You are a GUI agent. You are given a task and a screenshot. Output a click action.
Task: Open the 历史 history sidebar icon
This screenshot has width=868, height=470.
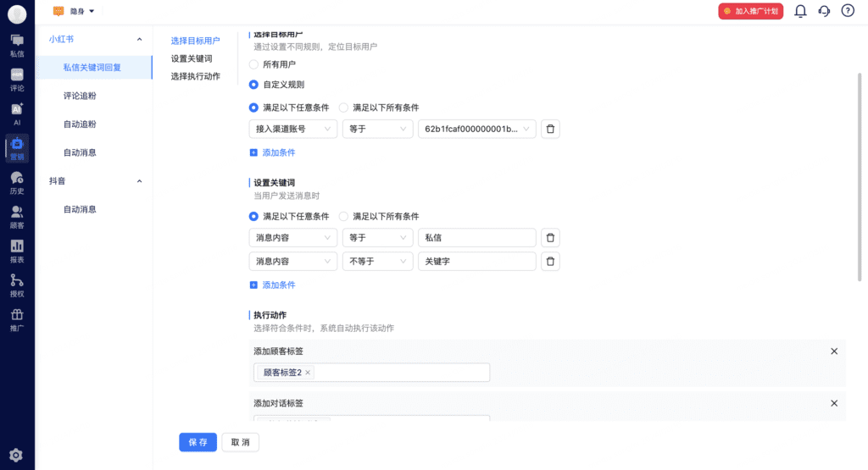click(17, 182)
